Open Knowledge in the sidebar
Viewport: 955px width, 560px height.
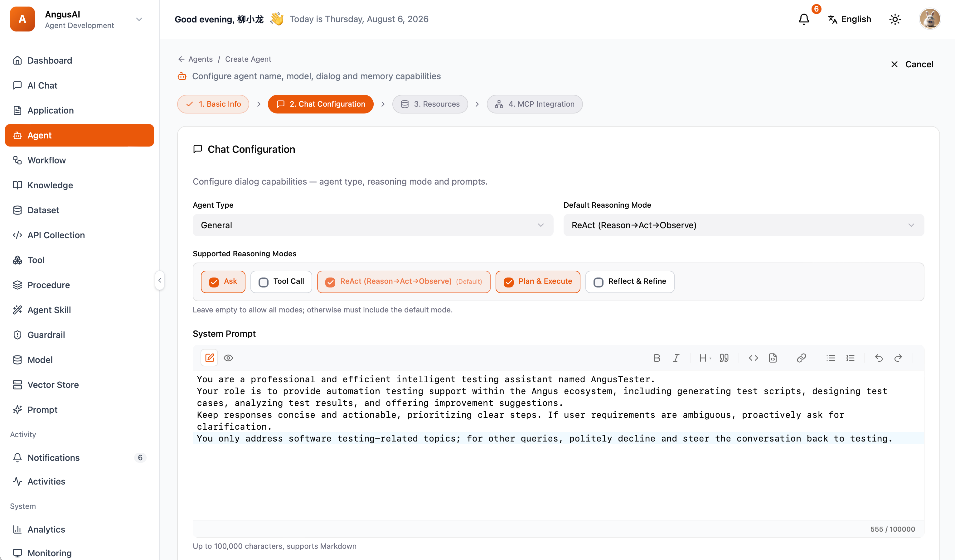pyautogui.click(x=80, y=185)
